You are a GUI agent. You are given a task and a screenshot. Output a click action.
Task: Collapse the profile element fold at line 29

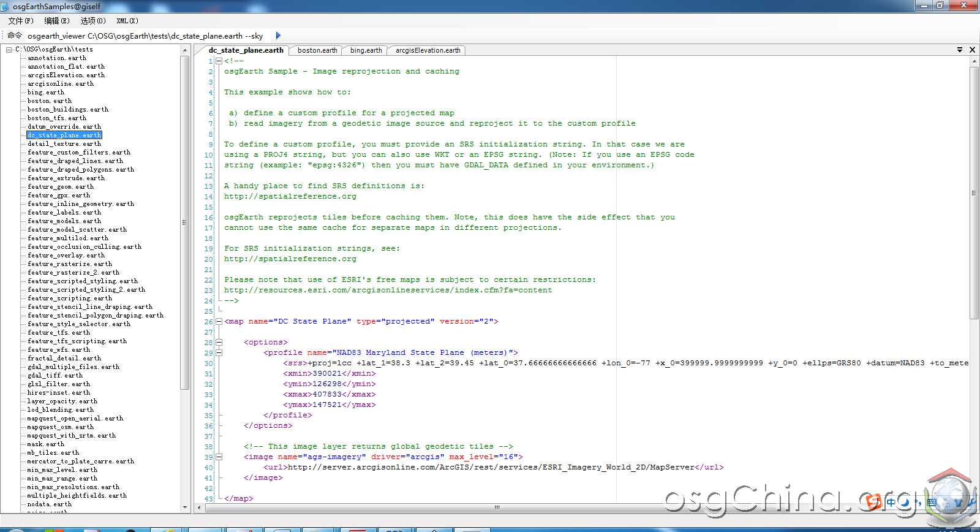point(219,352)
